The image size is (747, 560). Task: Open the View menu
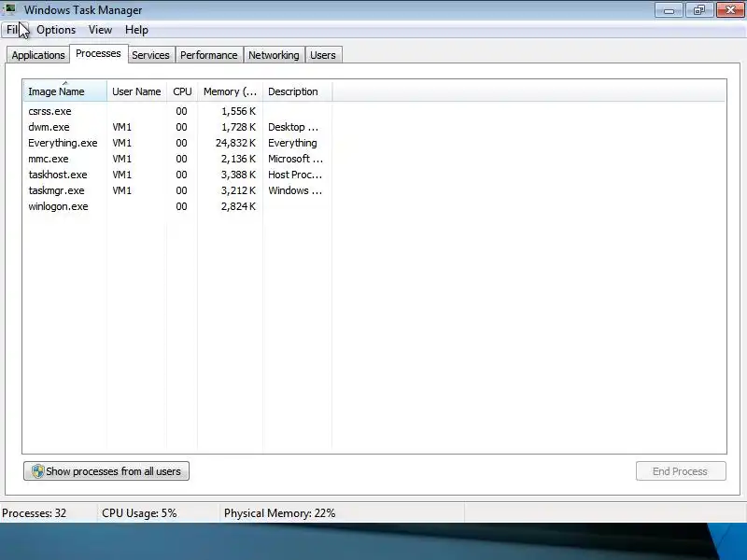100,30
